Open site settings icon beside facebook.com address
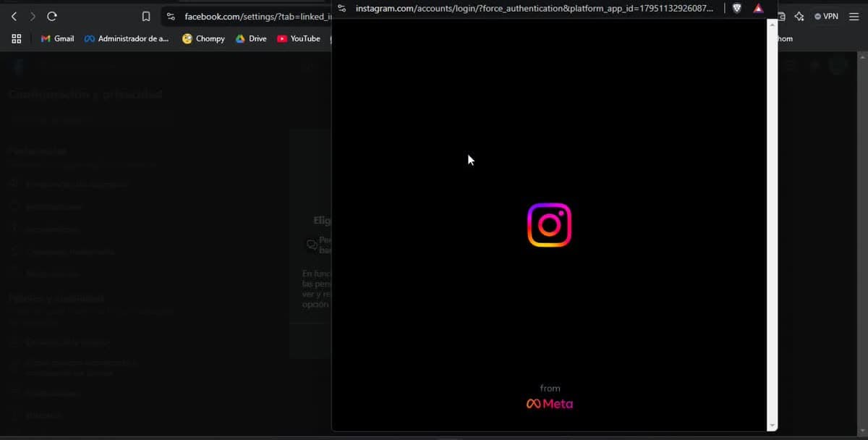The image size is (868, 440). click(171, 16)
